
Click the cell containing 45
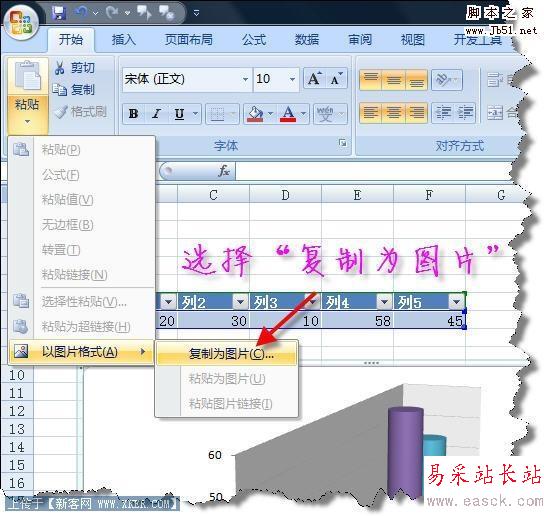point(429,320)
